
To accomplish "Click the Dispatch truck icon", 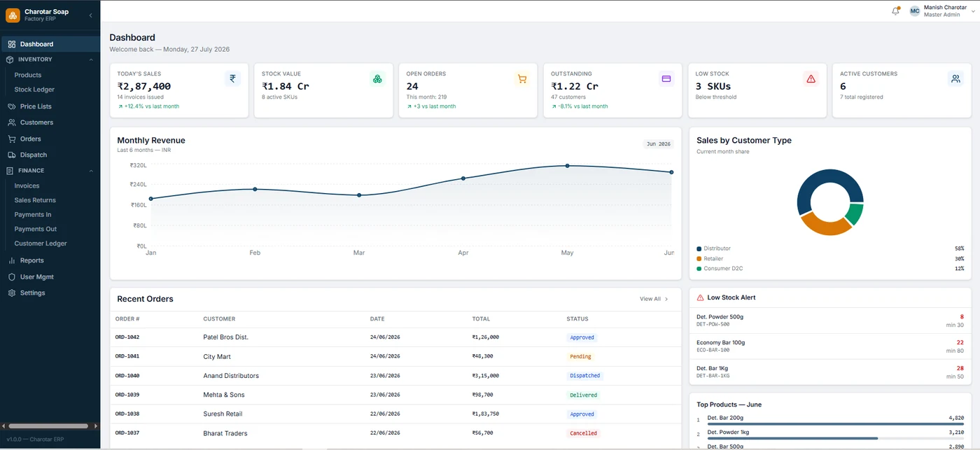I will (x=12, y=155).
